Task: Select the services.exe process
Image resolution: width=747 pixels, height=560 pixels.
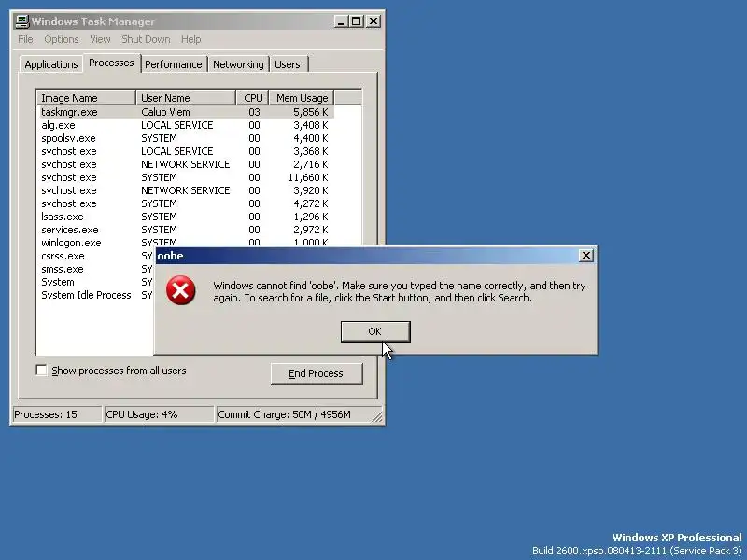Action: (x=186, y=230)
